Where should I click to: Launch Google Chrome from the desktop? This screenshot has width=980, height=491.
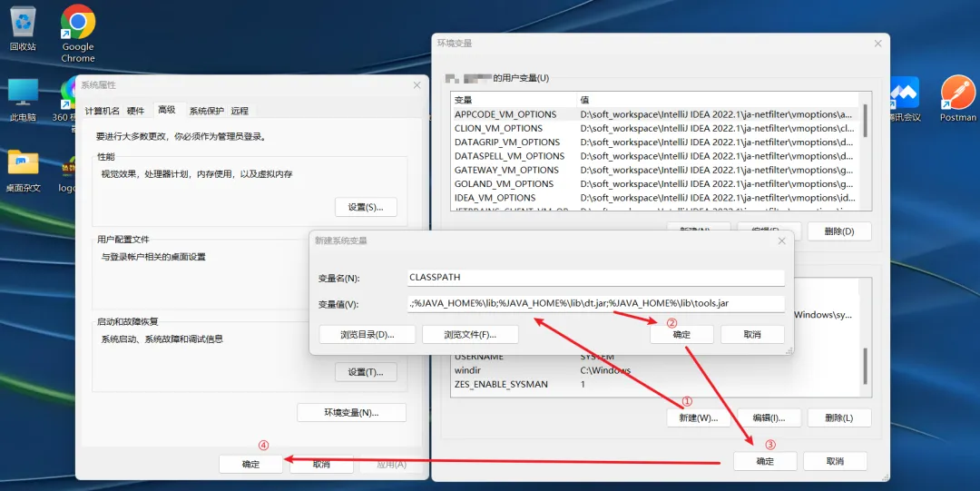pyautogui.click(x=78, y=34)
